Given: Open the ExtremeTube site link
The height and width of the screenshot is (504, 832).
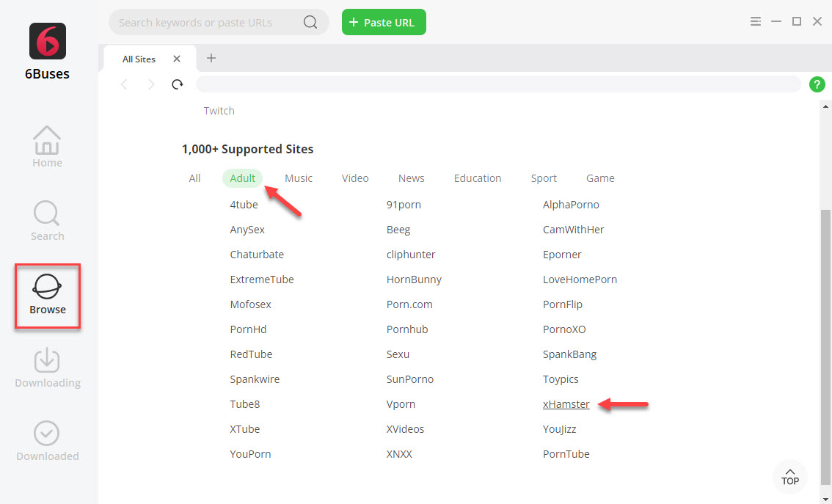Looking at the screenshot, I should point(262,280).
